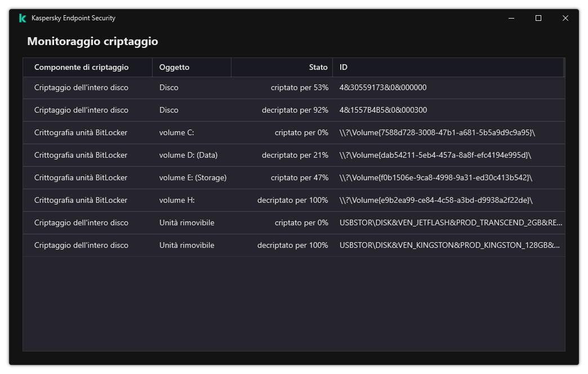Viewport: 588px width, 374px height.
Task: Click the Monitoraggio criptaggio page heading
Action: coord(92,41)
